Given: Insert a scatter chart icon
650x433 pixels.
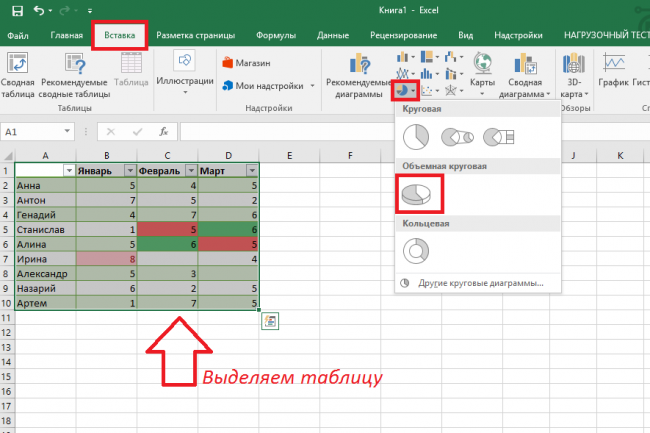Looking at the screenshot, I should (427, 90).
